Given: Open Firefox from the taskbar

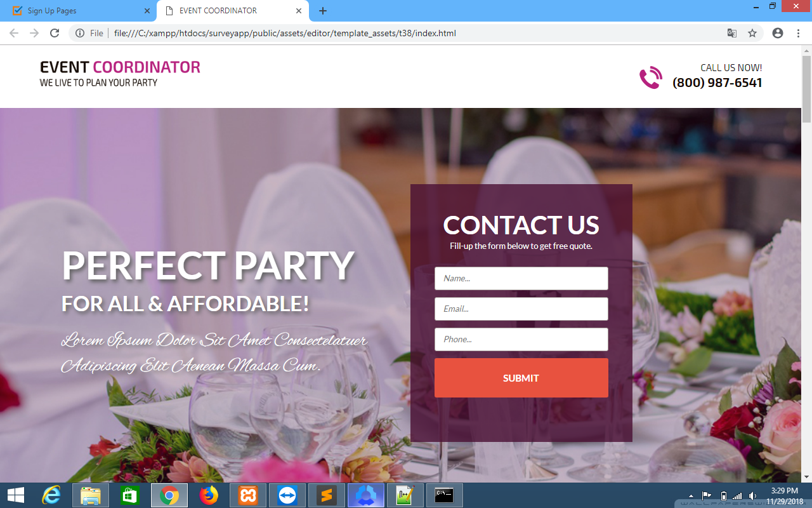Looking at the screenshot, I should [x=209, y=495].
